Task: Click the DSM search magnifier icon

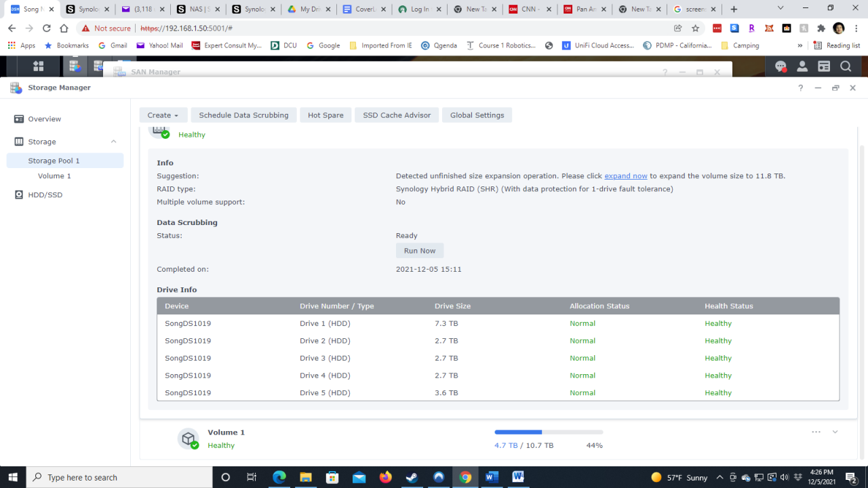Action: coord(846,66)
